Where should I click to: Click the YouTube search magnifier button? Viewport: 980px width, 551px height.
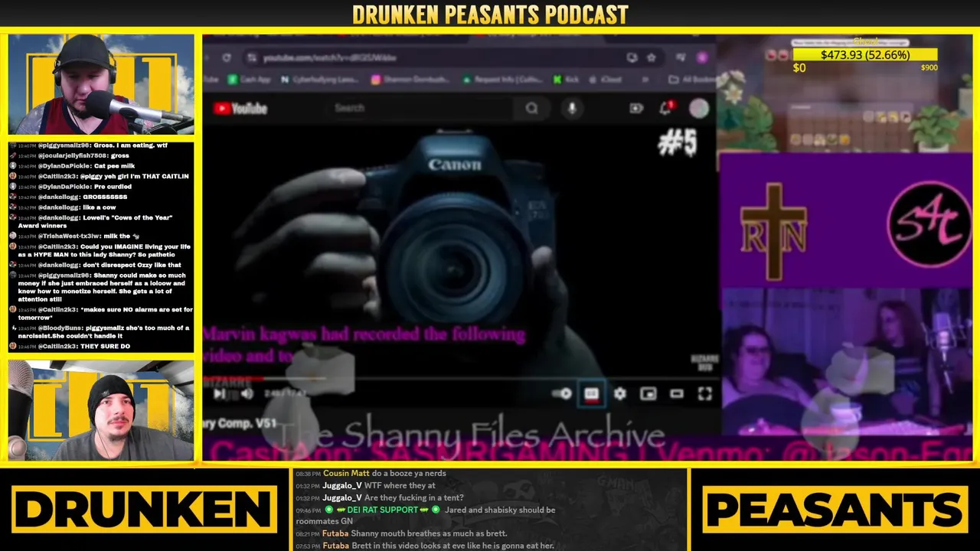click(531, 109)
